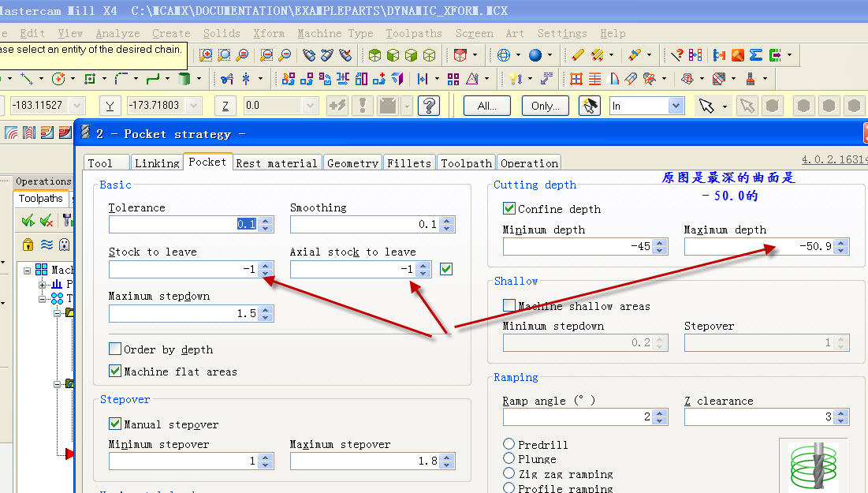Screen dimensions: 868x493
Task: Open the In selection mode dropdown
Action: pyautogui.click(x=675, y=105)
